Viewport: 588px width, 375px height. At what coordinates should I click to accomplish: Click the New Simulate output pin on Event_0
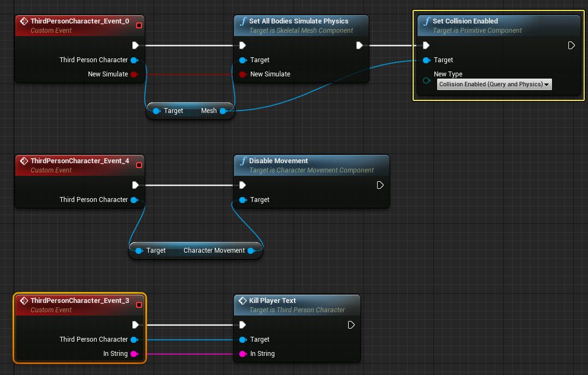click(x=134, y=74)
